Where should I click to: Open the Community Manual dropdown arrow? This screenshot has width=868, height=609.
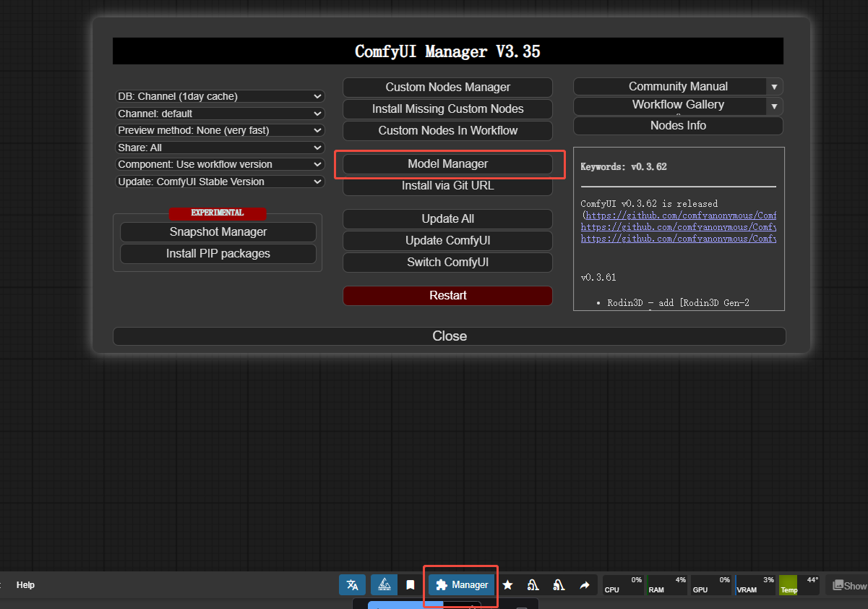click(773, 86)
